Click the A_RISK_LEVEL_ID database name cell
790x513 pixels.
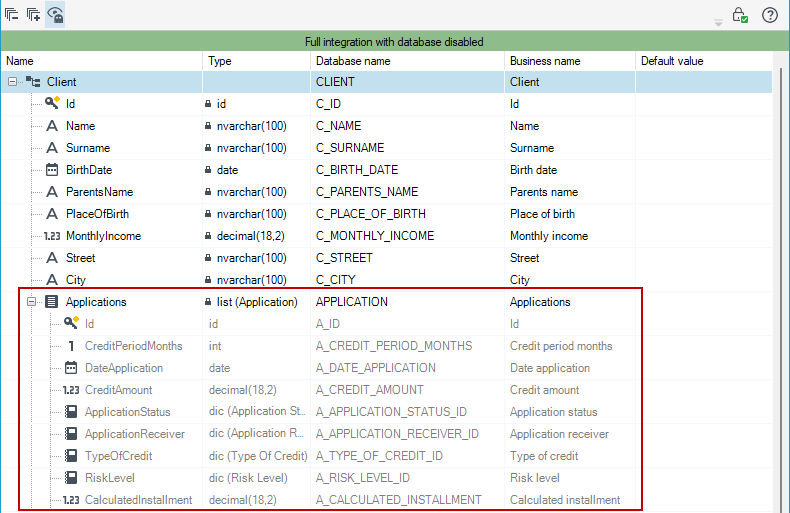point(407,478)
